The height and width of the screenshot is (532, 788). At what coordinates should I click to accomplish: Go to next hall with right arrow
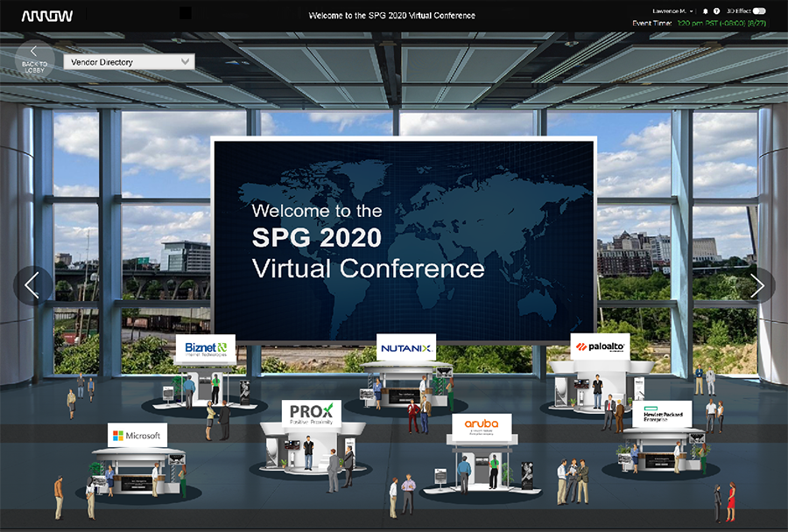[x=756, y=285]
